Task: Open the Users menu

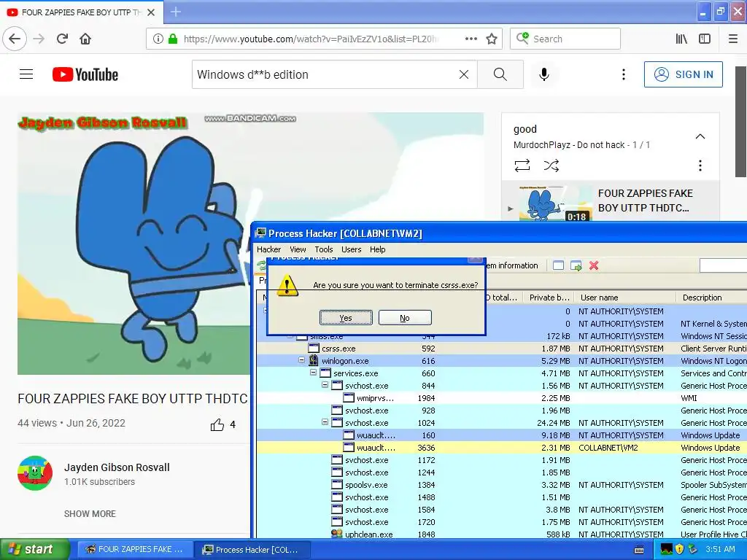Action: (351, 249)
